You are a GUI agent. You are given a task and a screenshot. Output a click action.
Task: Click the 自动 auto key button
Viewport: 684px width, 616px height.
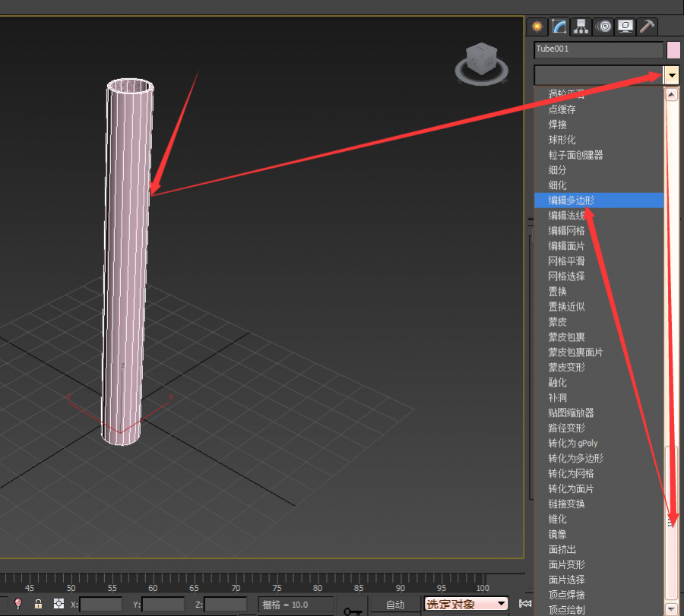(x=395, y=605)
